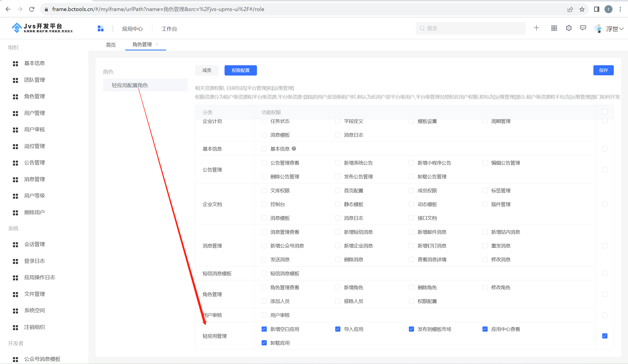The height and width of the screenshot is (364, 628).
Task: Open the nine-square grid menu icon
Action: [554, 28]
